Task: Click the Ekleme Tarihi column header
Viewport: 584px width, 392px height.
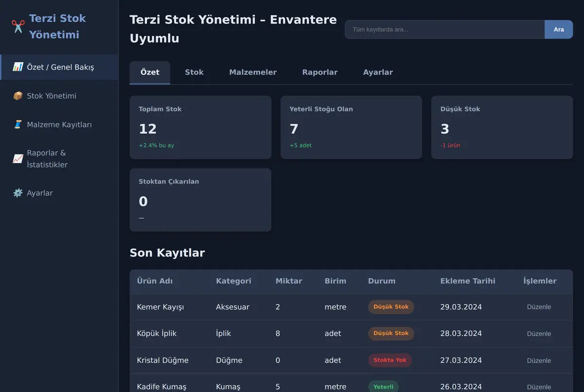Action: [x=468, y=281]
